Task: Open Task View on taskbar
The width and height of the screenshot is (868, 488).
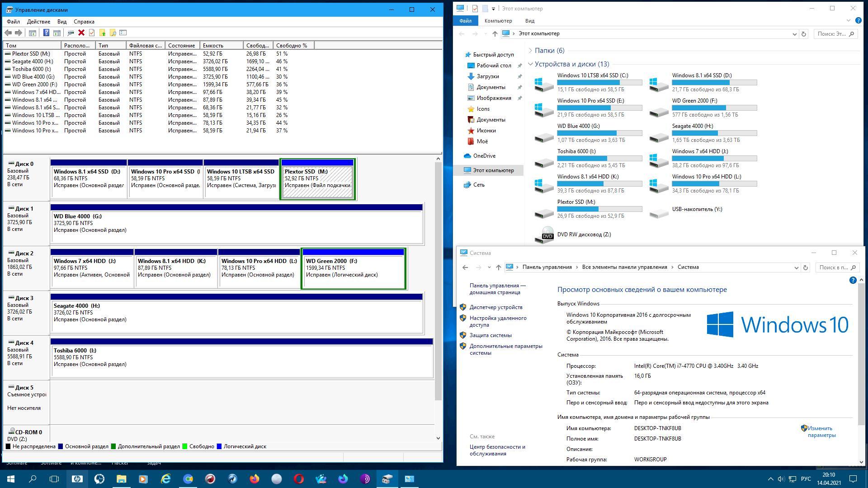Action: 54,479
